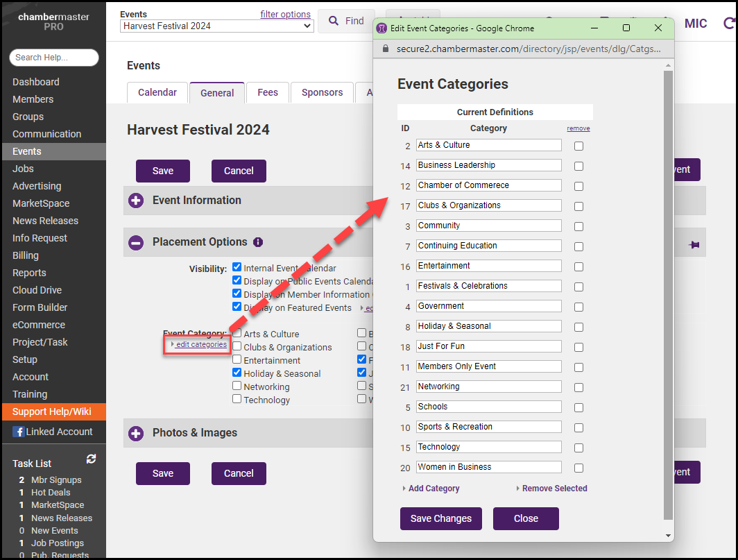
Task: Click the padlock icon in popup address bar
Action: click(x=386, y=49)
